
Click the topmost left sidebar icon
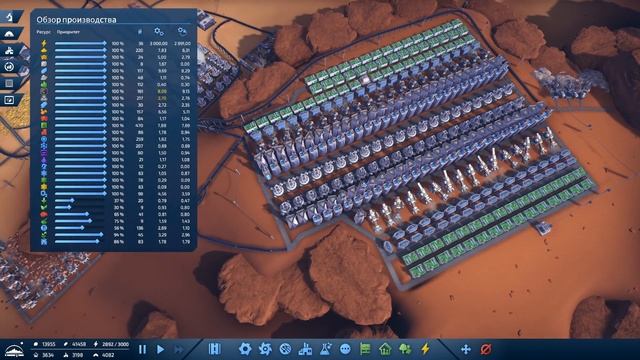coord(10,17)
